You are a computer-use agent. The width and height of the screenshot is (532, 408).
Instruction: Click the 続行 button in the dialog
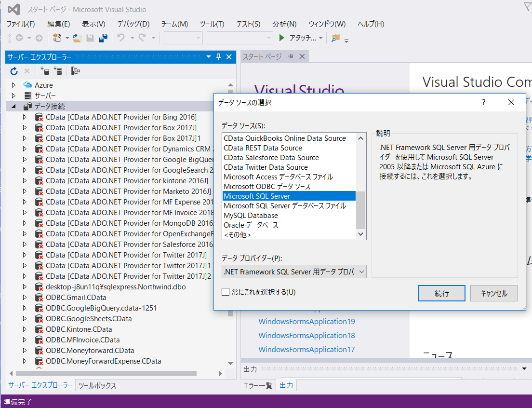pyautogui.click(x=441, y=293)
